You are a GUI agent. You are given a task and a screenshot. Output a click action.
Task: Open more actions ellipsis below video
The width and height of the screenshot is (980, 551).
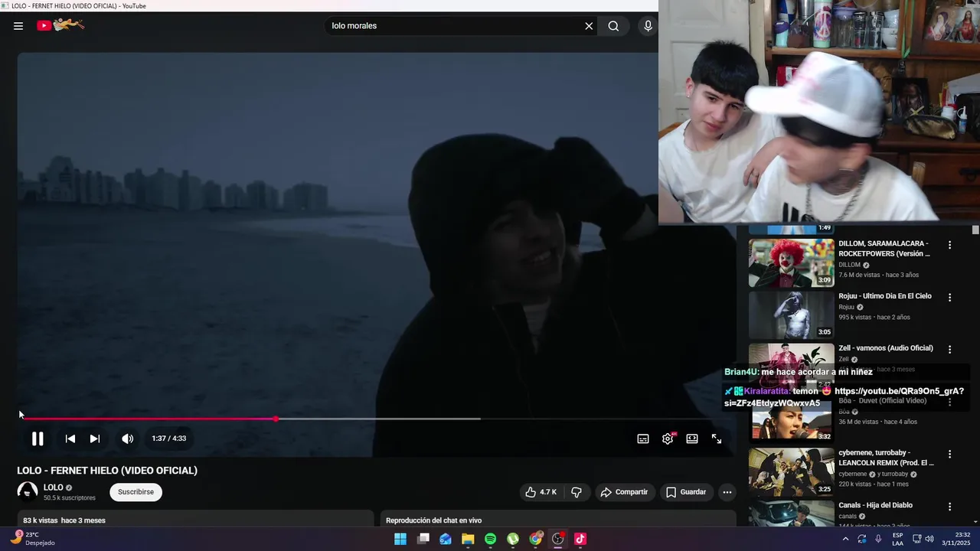click(727, 492)
